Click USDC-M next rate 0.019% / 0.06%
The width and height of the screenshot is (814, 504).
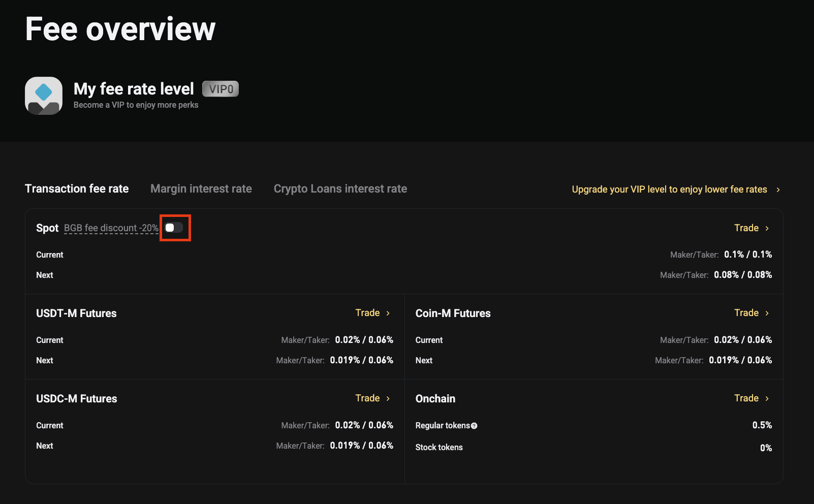(x=362, y=446)
